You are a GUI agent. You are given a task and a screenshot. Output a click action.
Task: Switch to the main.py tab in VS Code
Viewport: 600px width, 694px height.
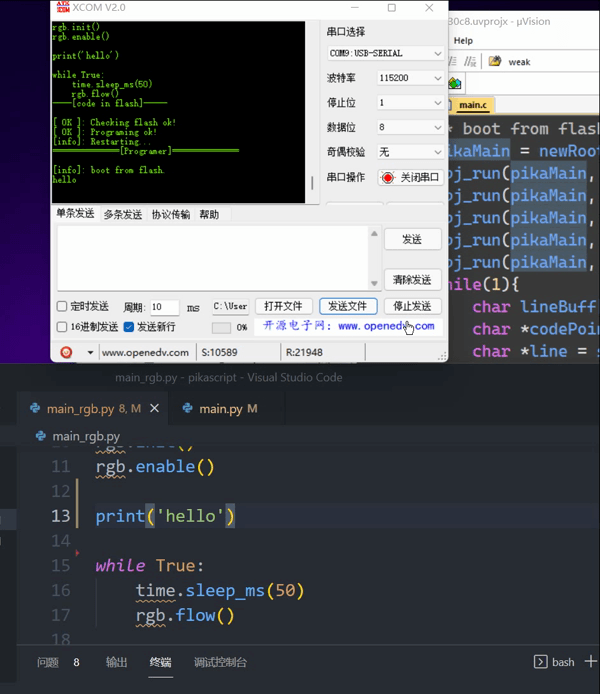227,409
